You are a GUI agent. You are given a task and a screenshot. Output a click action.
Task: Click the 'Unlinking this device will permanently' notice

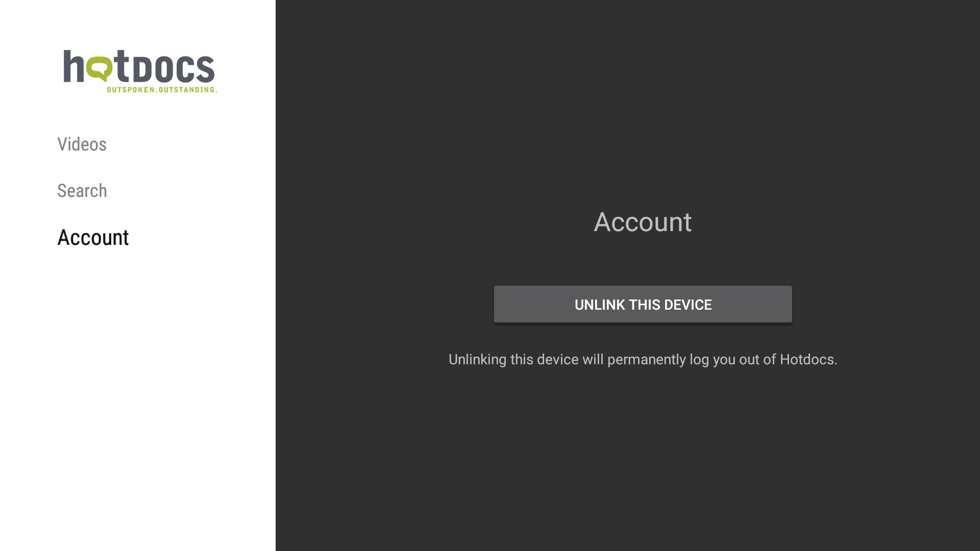click(x=643, y=360)
